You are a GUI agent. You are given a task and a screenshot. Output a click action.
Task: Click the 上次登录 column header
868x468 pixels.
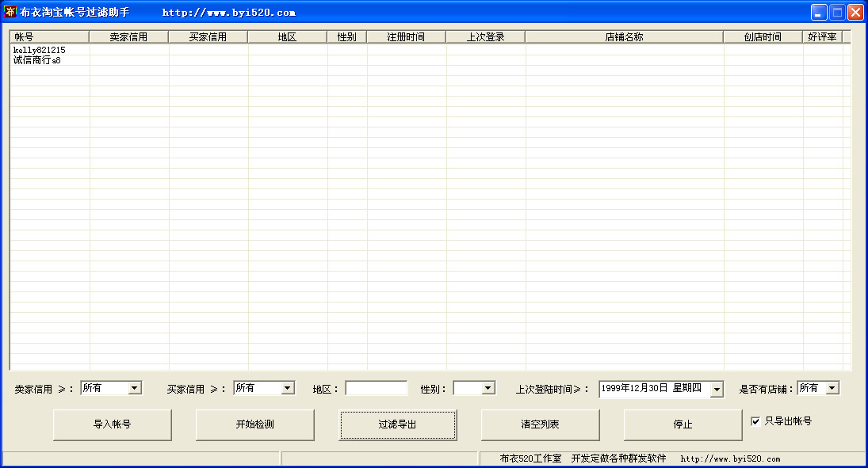click(485, 37)
